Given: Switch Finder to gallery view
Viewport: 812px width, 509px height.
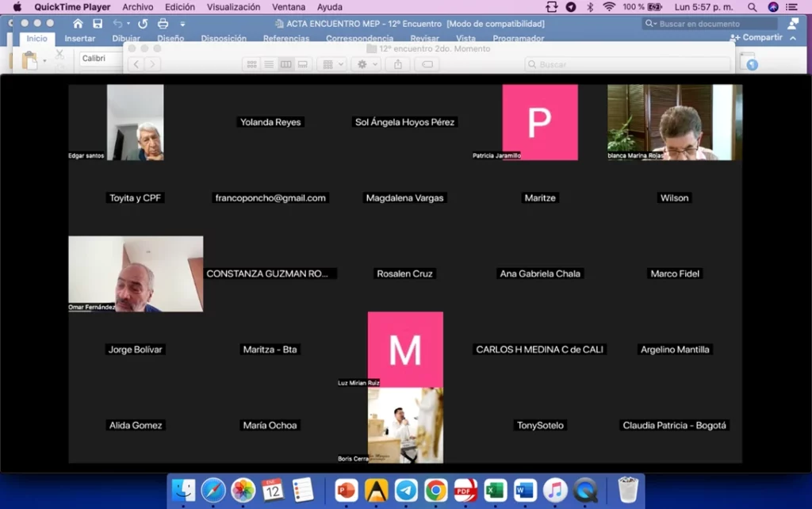Looking at the screenshot, I should (x=303, y=64).
